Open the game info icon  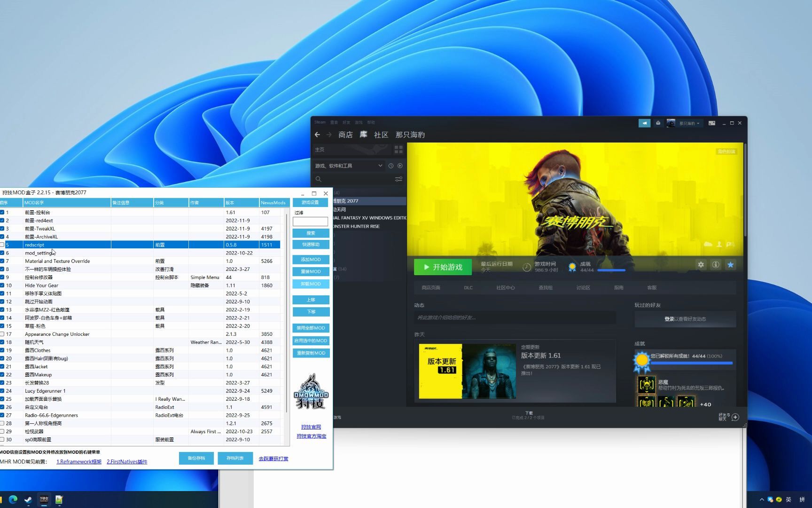(716, 265)
